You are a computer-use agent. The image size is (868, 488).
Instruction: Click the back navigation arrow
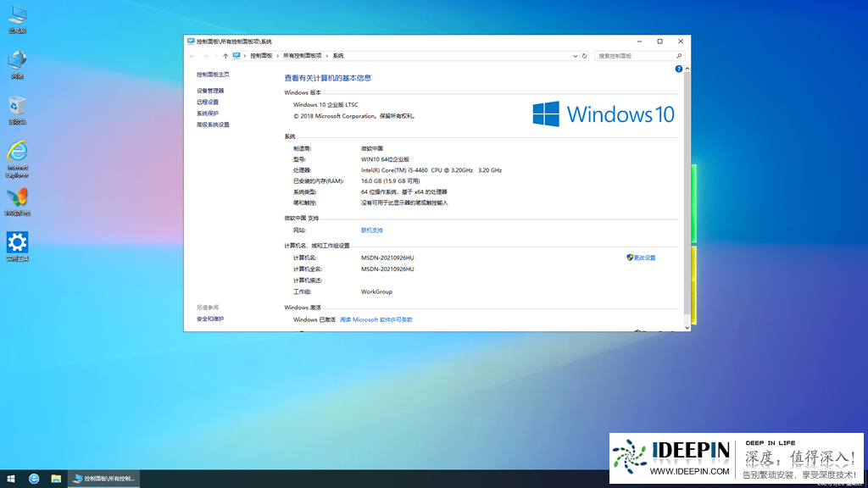point(192,56)
